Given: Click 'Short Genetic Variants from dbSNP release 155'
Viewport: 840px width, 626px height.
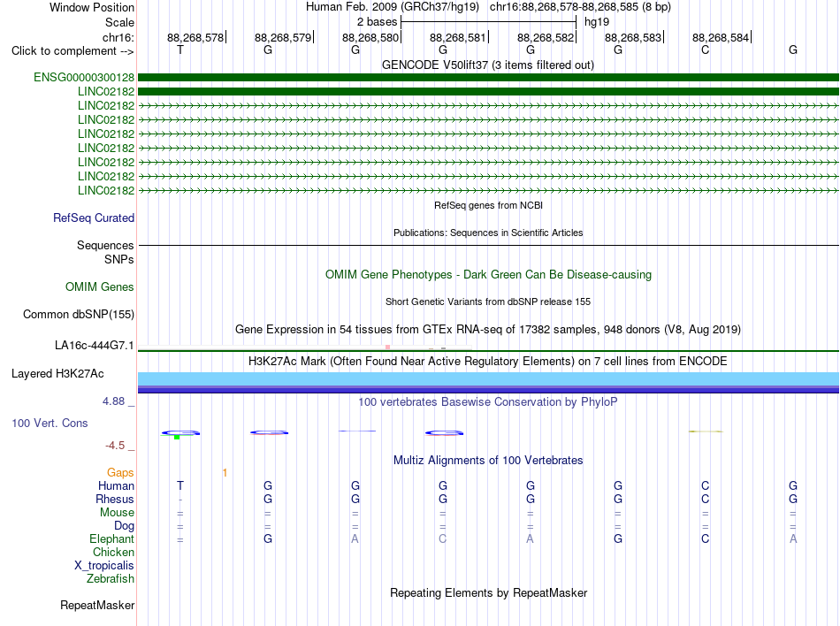Looking at the screenshot, I should point(488,302).
